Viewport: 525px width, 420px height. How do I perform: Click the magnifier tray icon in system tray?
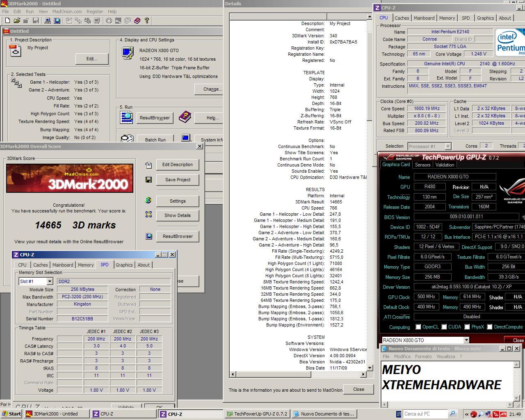481,414
